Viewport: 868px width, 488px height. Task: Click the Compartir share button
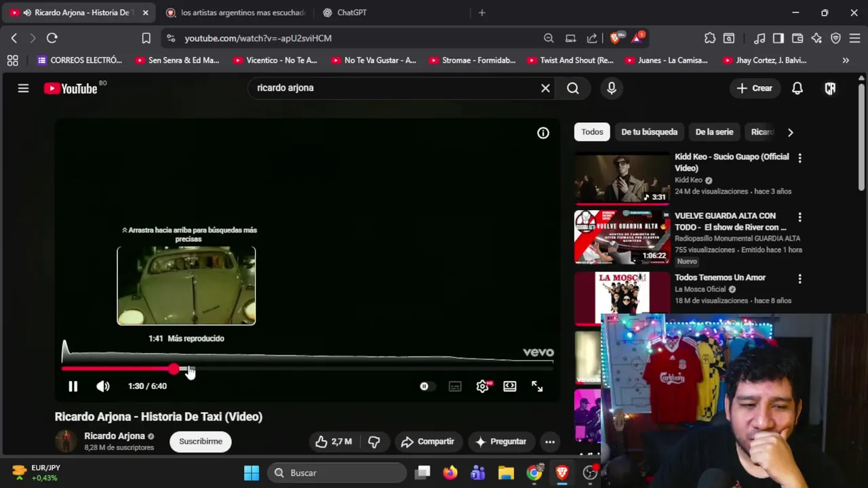[x=427, y=441]
